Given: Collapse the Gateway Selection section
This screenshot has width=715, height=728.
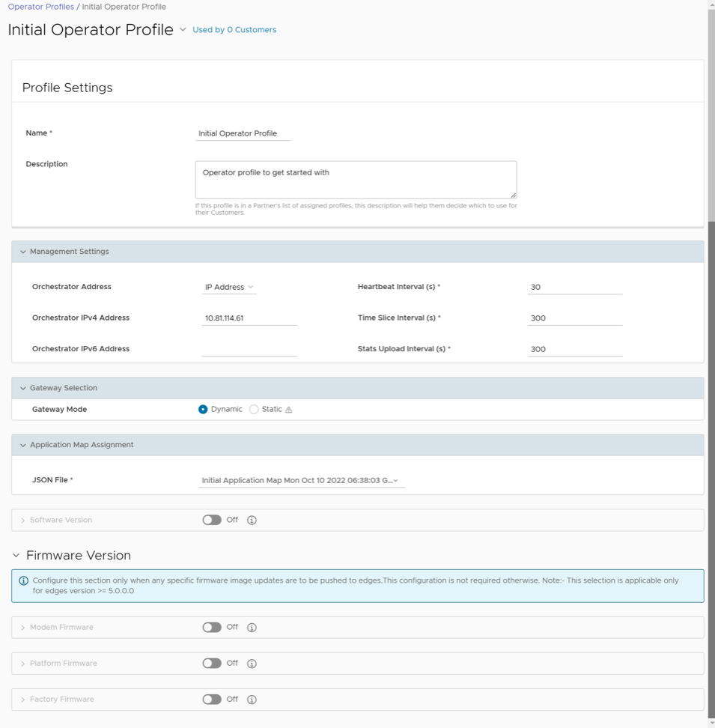Looking at the screenshot, I should pyautogui.click(x=23, y=388).
